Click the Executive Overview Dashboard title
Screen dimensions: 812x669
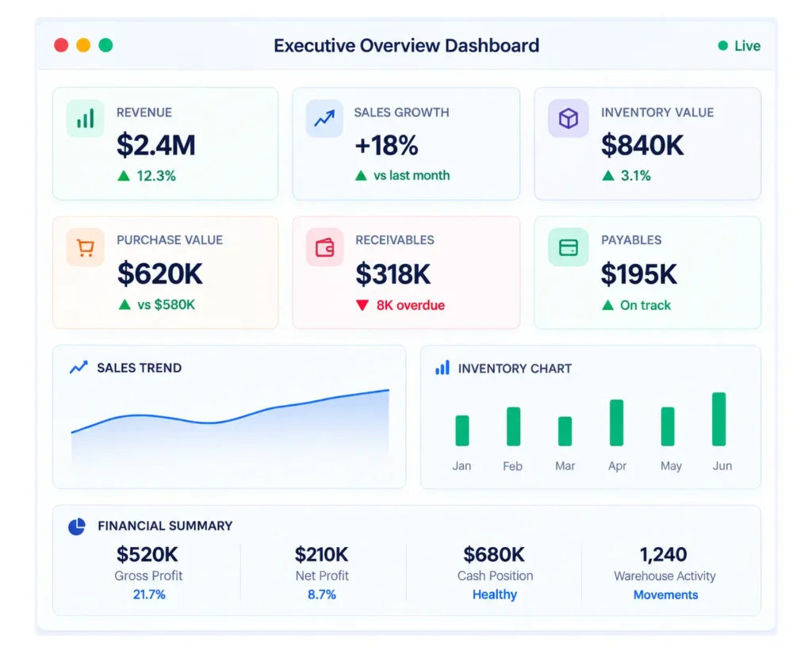(x=407, y=45)
